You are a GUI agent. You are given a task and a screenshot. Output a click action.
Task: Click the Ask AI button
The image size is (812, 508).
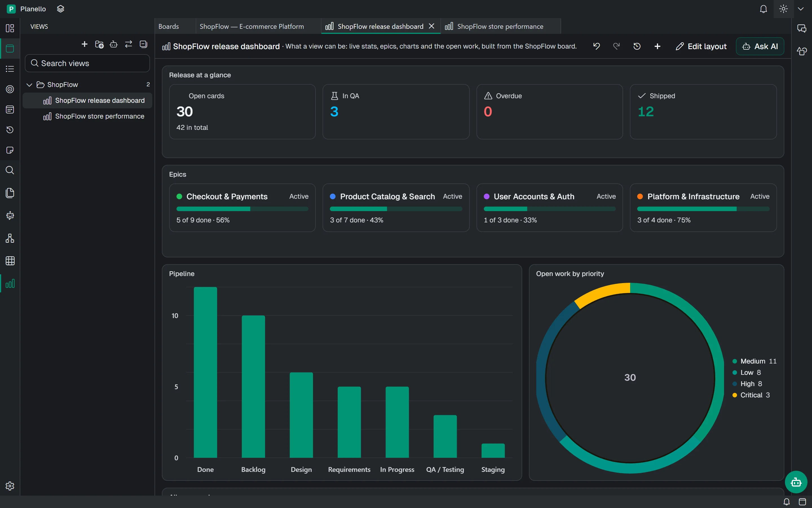pos(760,46)
